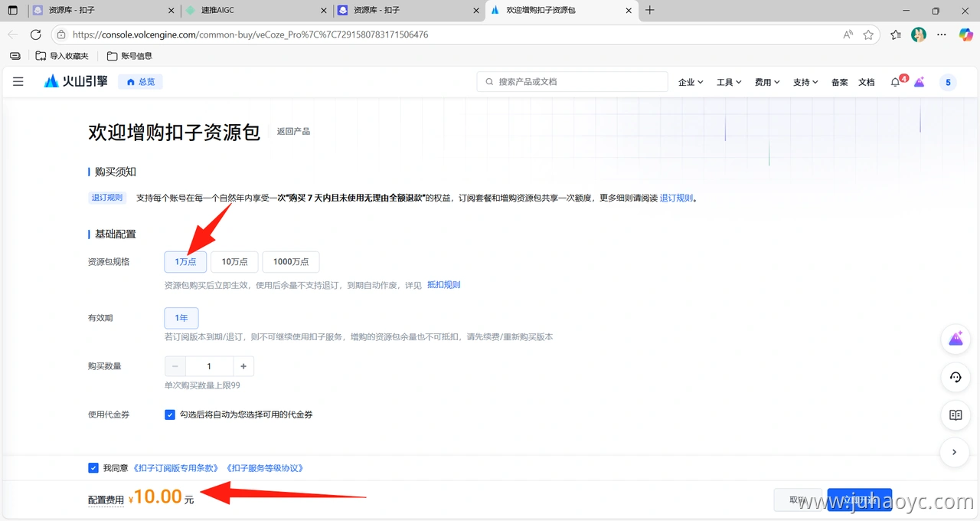Open the 抵扣规则 link
This screenshot has width=980, height=521.
(444, 285)
